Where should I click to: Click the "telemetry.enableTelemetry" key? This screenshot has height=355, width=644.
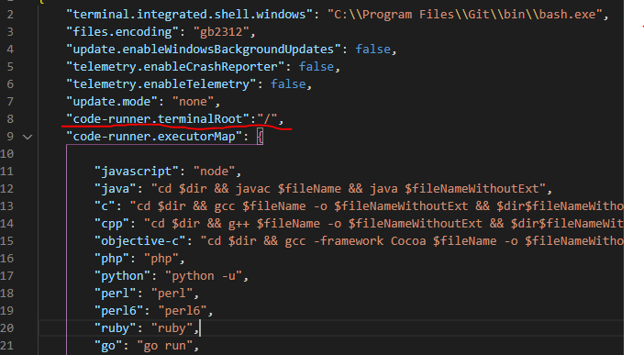(x=161, y=84)
